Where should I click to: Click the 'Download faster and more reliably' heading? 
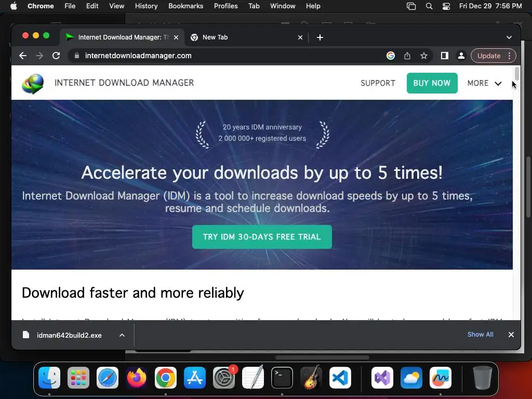133,293
